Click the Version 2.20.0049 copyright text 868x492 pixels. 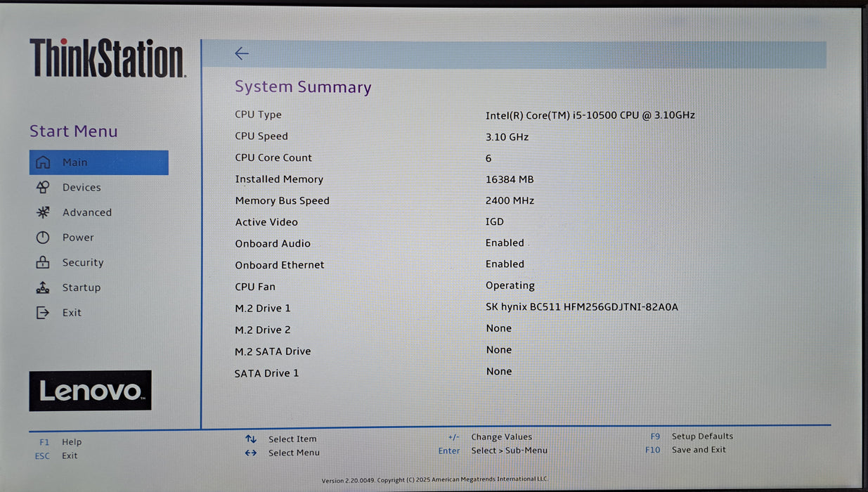434,480
